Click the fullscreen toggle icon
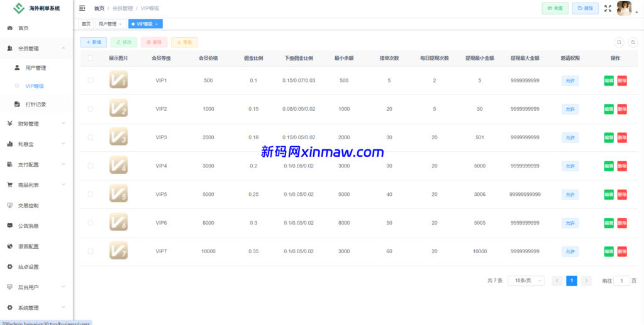Image resolution: width=644 pixels, height=325 pixels. [x=608, y=8]
